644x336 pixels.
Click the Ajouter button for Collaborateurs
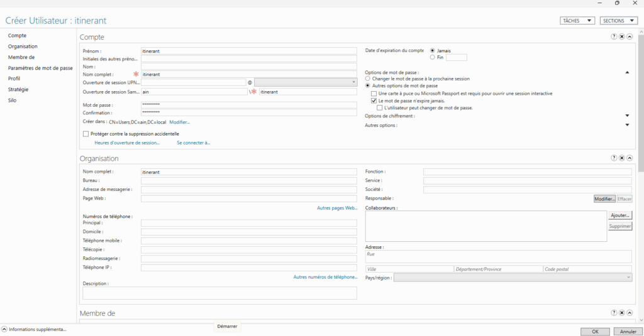(619, 215)
